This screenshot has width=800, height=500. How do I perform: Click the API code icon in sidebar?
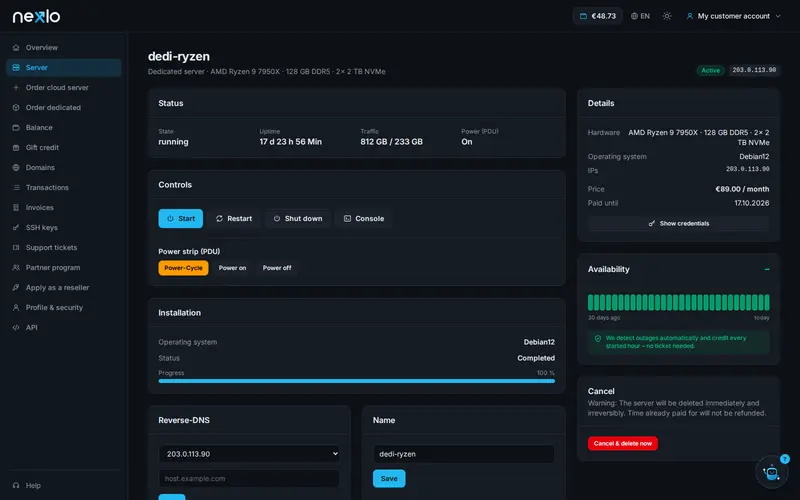(x=16, y=328)
